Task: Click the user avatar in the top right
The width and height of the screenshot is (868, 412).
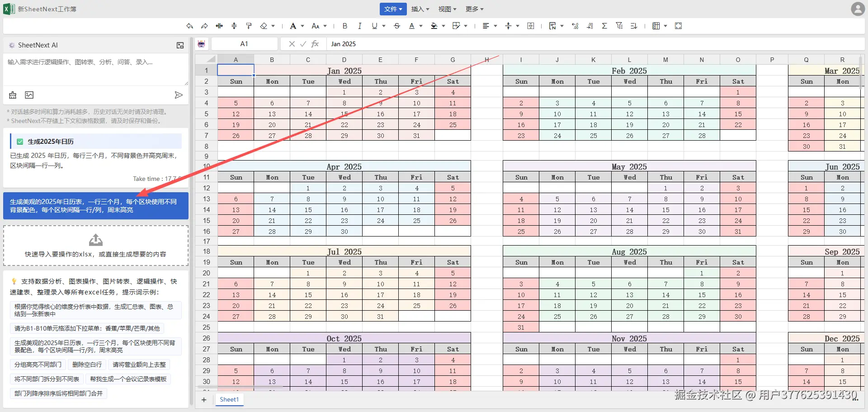Action: (858, 9)
